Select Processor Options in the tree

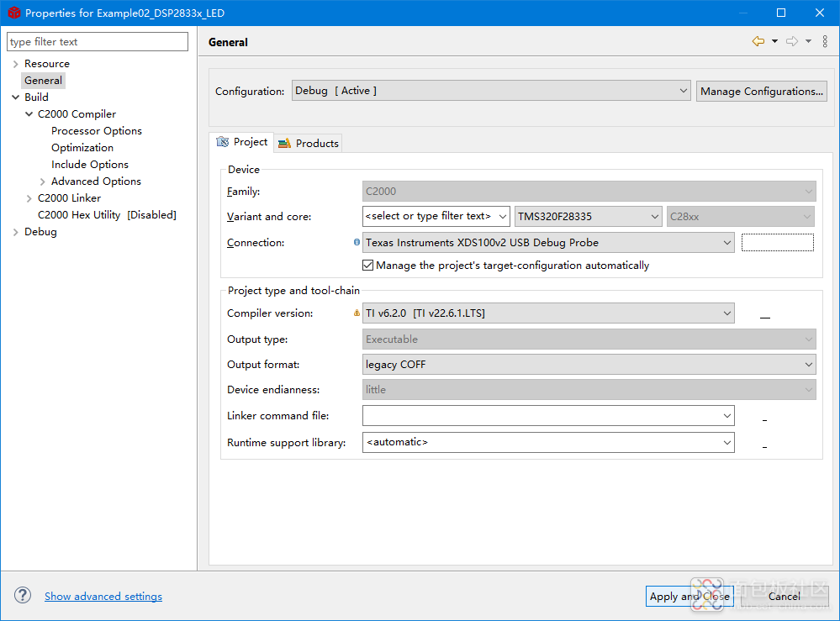point(97,131)
